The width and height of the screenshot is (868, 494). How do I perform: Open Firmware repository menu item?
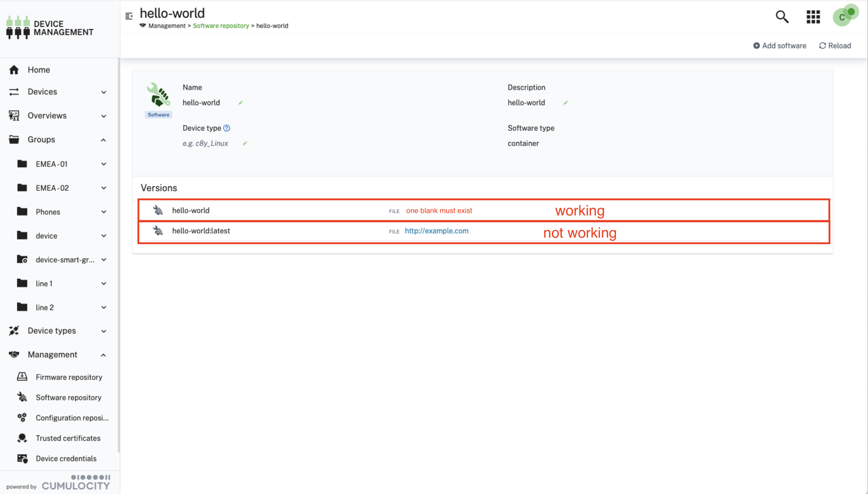tap(69, 377)
